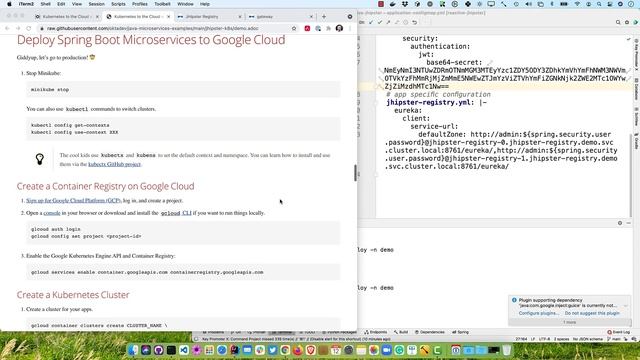Image resolution: width=640 pixels, height=360 pixels.
Task: Open the Shell menu in menu bar
Action: click(46, 4)
